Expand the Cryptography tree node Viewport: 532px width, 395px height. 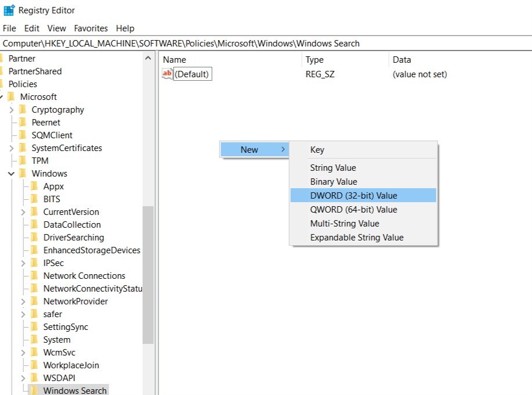pyautogui.click(x=12, y=110)
